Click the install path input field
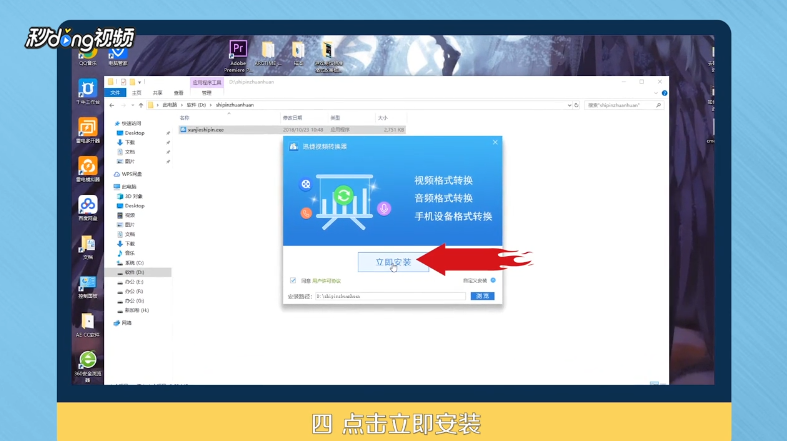The height and width of the screenshot is (441, 787). [x=390, y=297]
